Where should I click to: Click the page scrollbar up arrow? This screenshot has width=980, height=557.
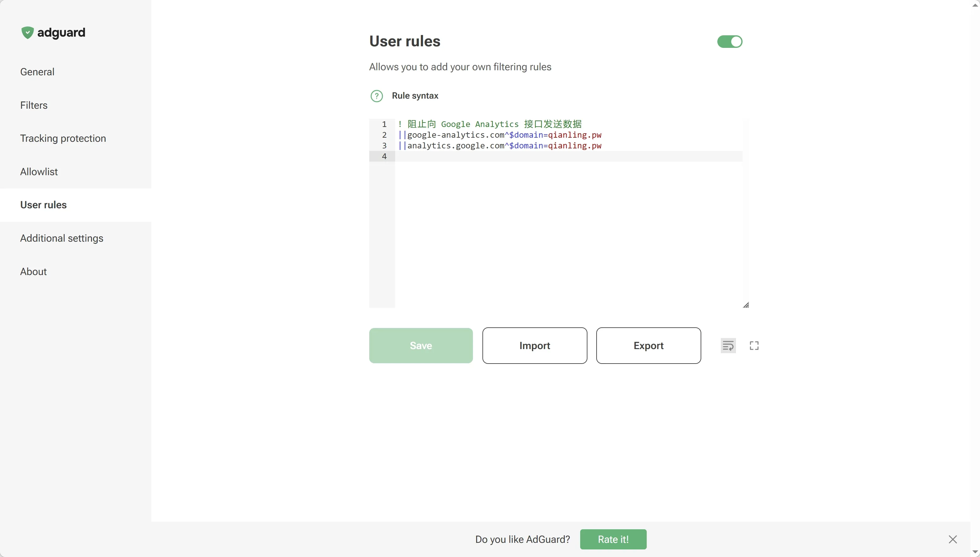point(975,5)
